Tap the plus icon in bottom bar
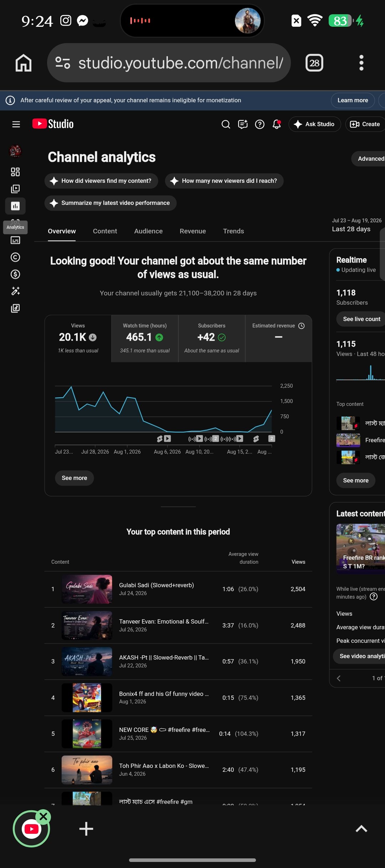The width and height of the screenshot is (385, 868). [x=86, y=829]
